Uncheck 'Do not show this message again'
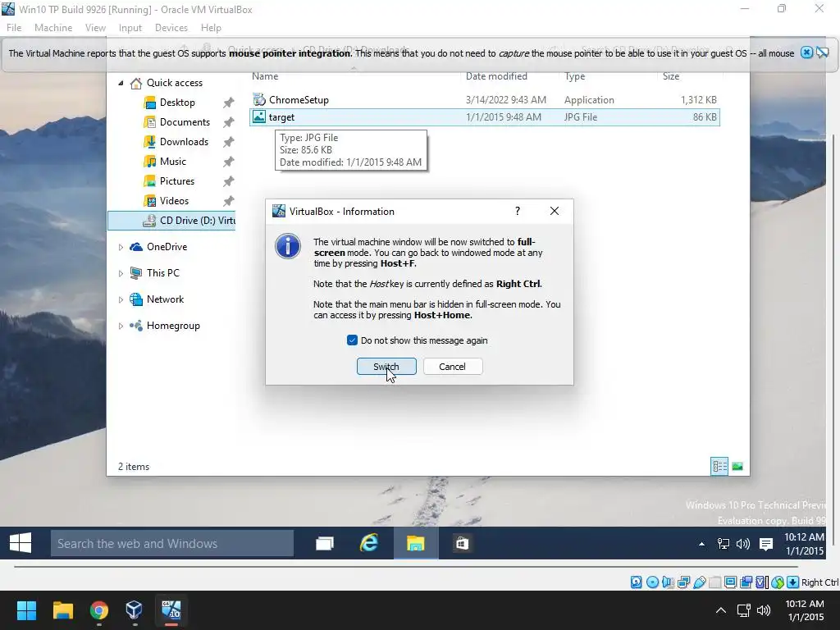The image size is (840, 630). pyautogui.click(x=352, y=340)
